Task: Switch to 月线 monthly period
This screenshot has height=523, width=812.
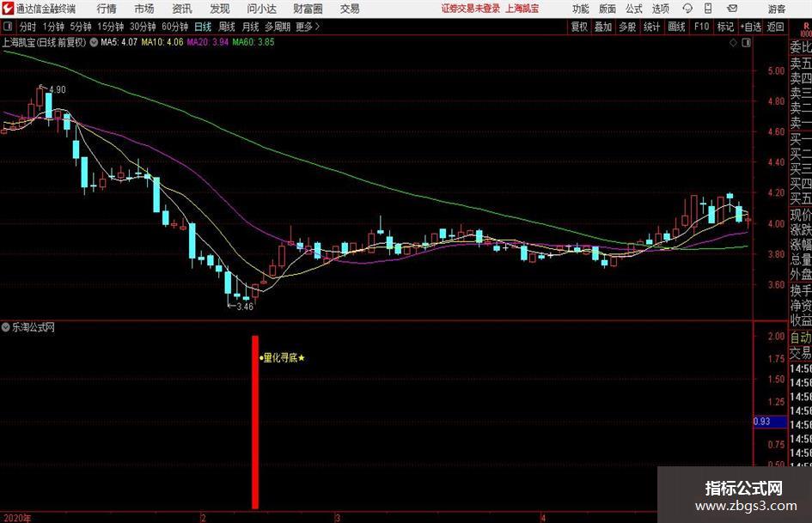Action: click(250, 27)
